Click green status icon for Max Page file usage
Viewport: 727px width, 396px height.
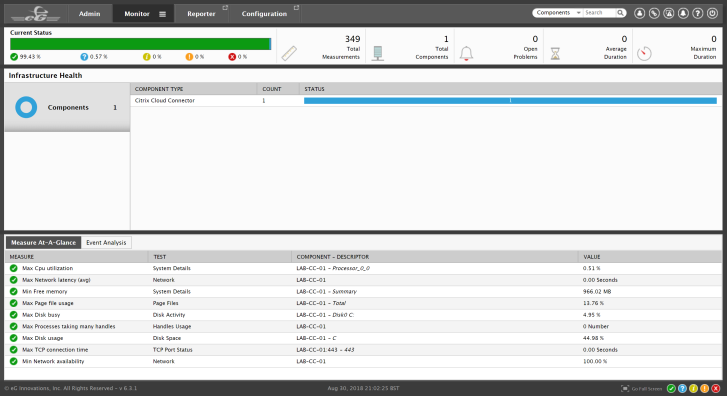coord(13,303)
